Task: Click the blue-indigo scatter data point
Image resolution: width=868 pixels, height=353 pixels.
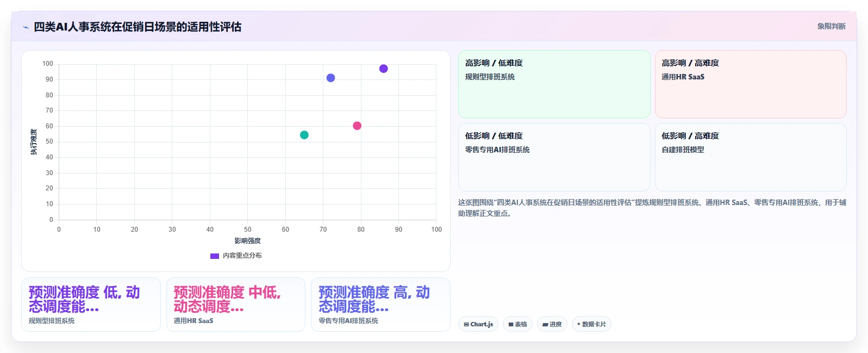Action: 330,78
